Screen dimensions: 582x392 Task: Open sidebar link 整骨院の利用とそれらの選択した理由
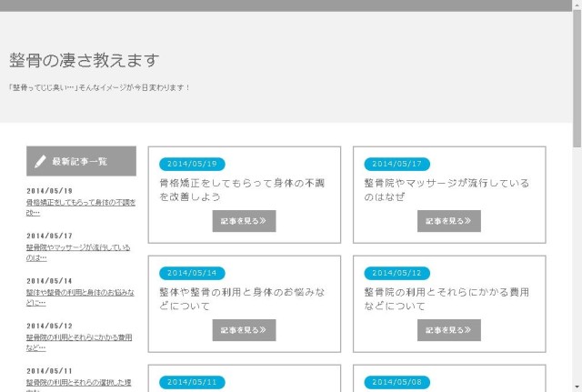(x=79, y=385)
